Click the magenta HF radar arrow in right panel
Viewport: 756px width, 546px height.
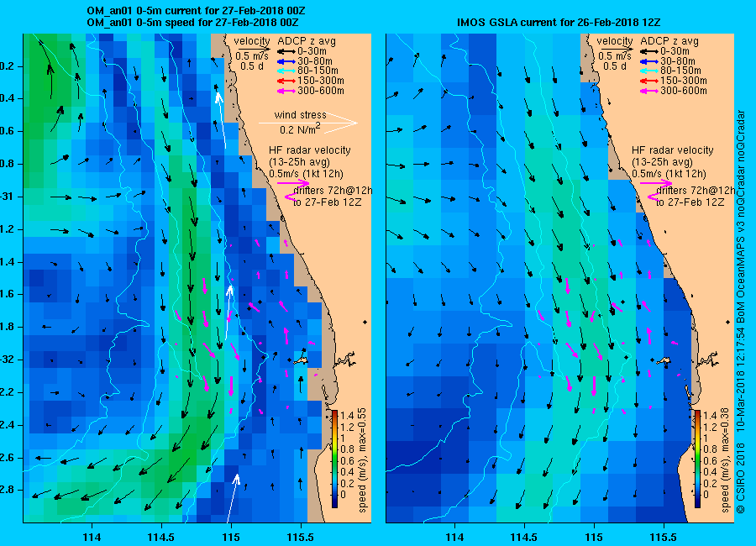656,183
